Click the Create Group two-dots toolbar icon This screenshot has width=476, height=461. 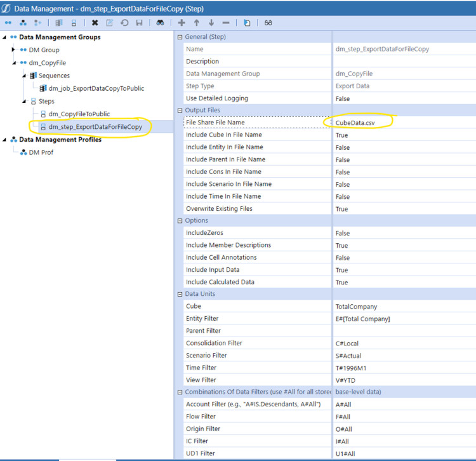click(x=8, y=23)
